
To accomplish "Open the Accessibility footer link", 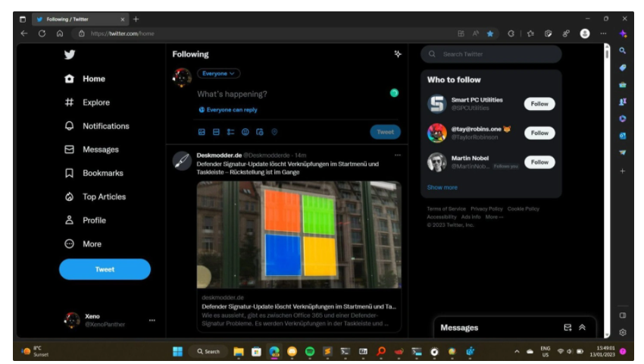I will click(x=442, y=217).
